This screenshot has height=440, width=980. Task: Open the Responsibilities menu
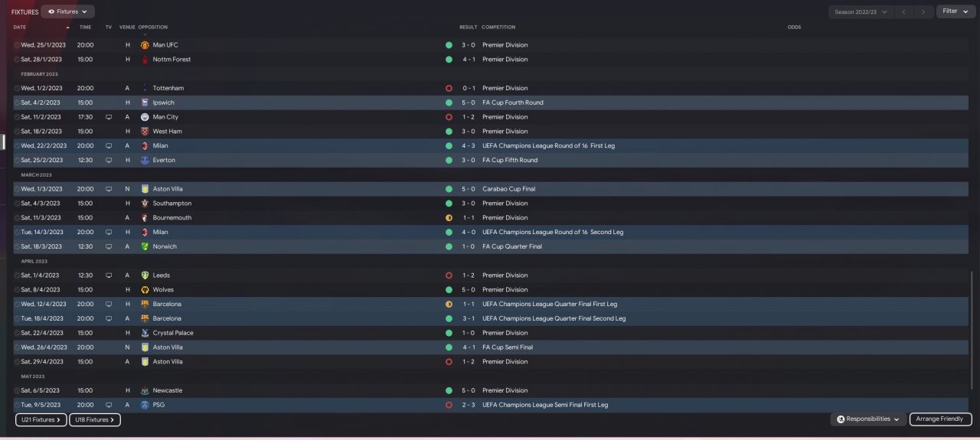(867, 419)
